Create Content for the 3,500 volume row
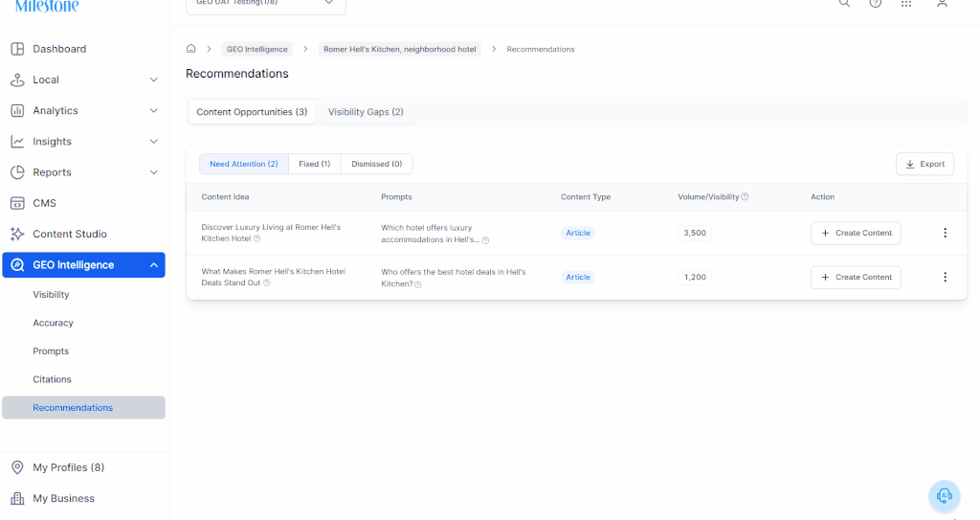 tap(856, 233)
